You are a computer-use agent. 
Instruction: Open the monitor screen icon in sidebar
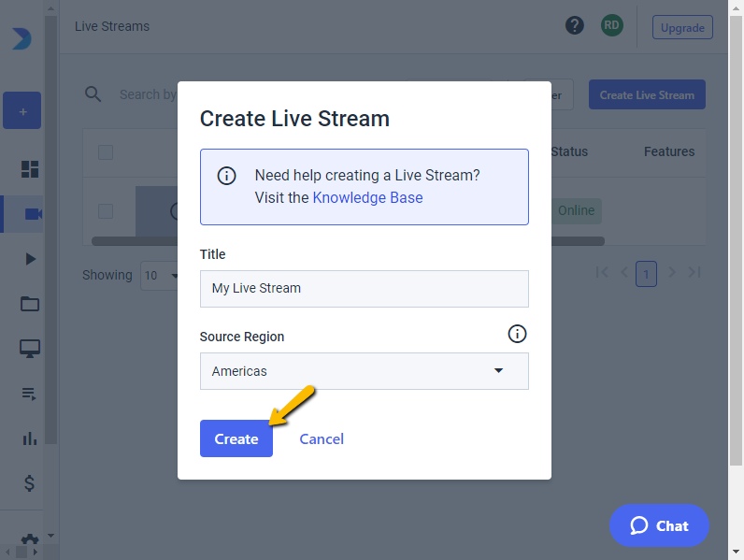[x=30, y=349]
